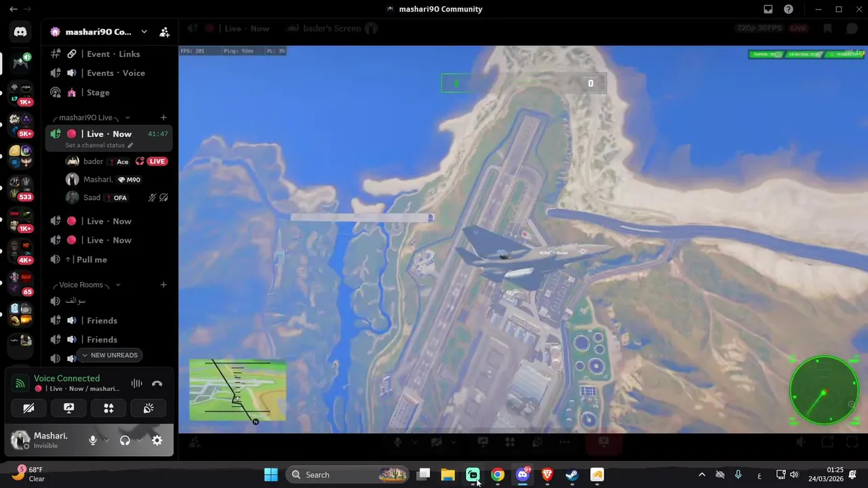Join the Pull me voice channel
Viewport: 868px width, 488px height.
point(108,260)
